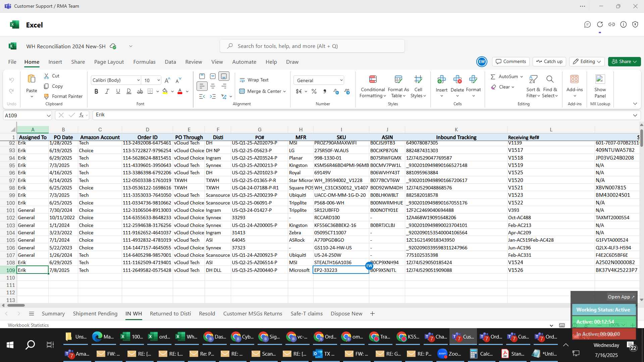This screenshot has width=644, height=362.
Task: Switch to the Summary sheet tab
Action: pos(53,314)
